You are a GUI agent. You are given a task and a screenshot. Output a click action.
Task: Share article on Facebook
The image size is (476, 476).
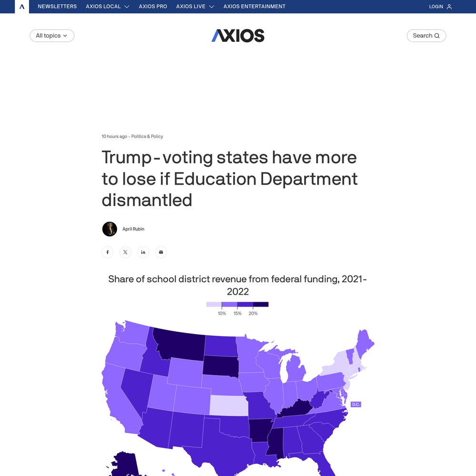[x=108, y=252]
